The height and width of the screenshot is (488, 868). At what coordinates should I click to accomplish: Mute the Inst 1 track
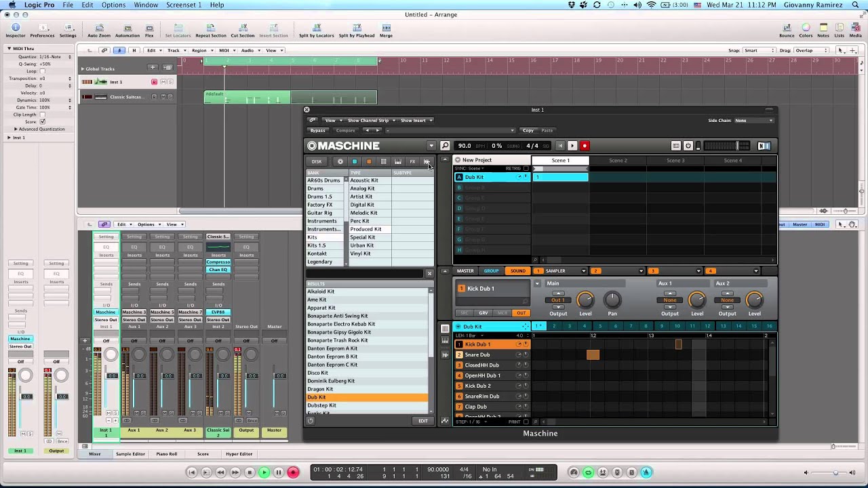pyautogui.click(x=162, y=82)
